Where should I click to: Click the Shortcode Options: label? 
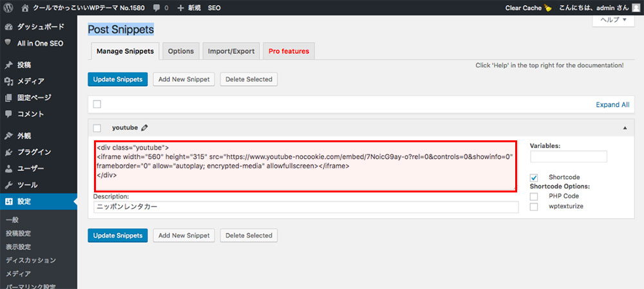tap(560, 186)
